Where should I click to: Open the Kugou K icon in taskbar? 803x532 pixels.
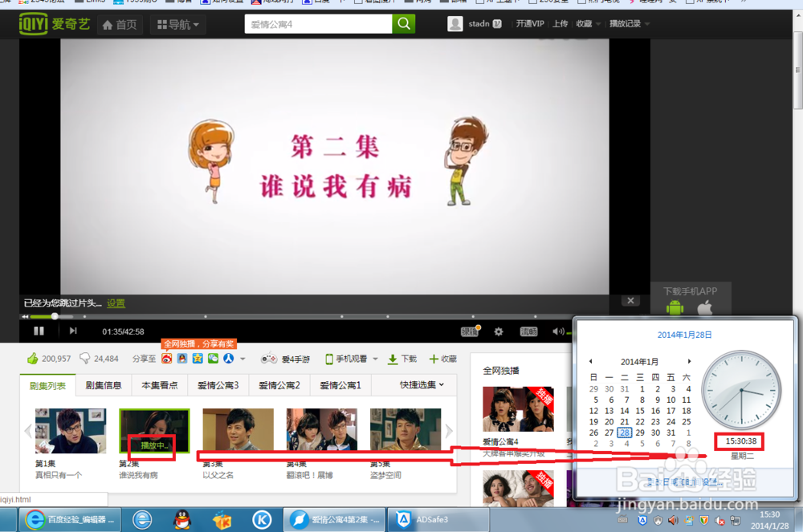click(x=262, y=520)
